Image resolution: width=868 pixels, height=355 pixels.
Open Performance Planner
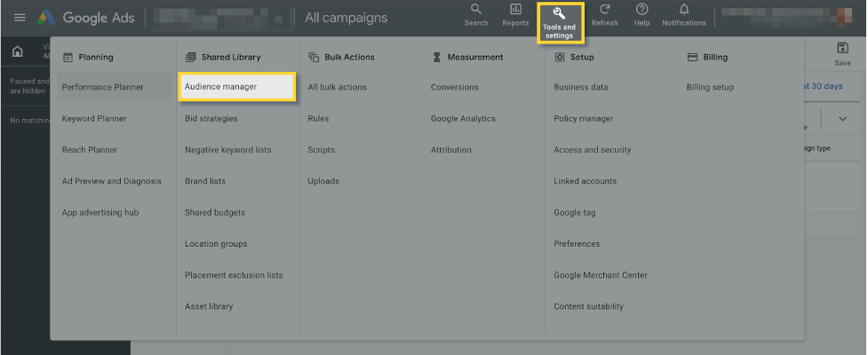[x=115, y=87]
